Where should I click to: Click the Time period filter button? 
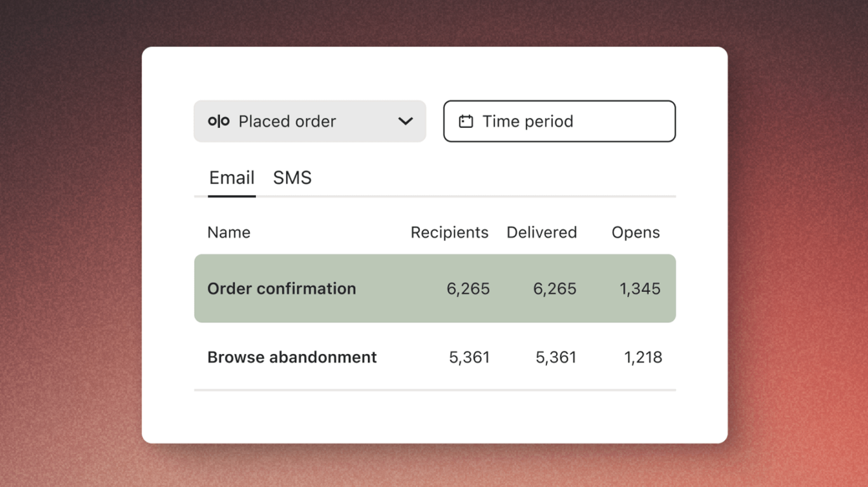click(559, 121)
